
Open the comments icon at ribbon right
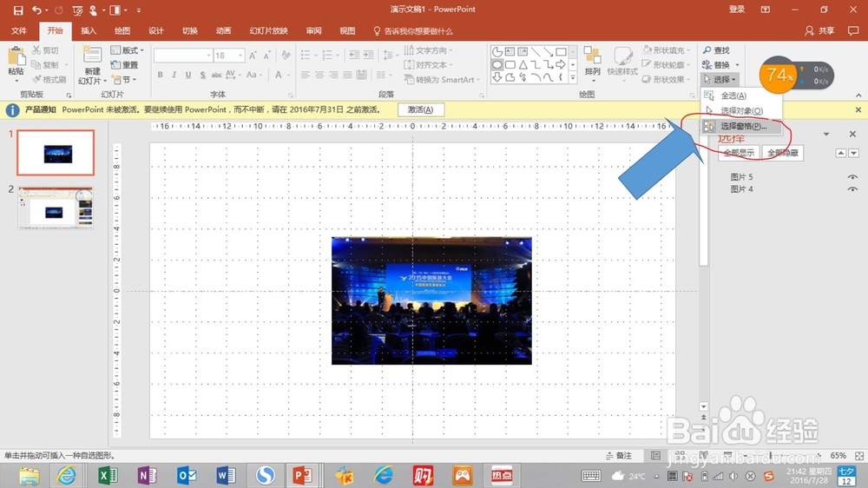point(853,31)
